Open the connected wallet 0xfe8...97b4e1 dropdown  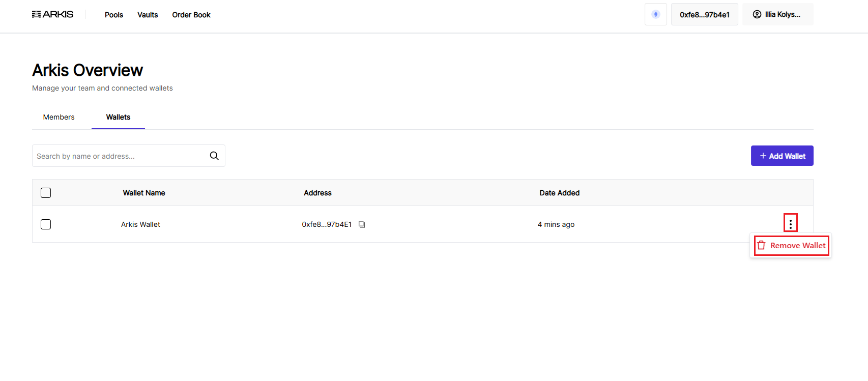point(704,15)
